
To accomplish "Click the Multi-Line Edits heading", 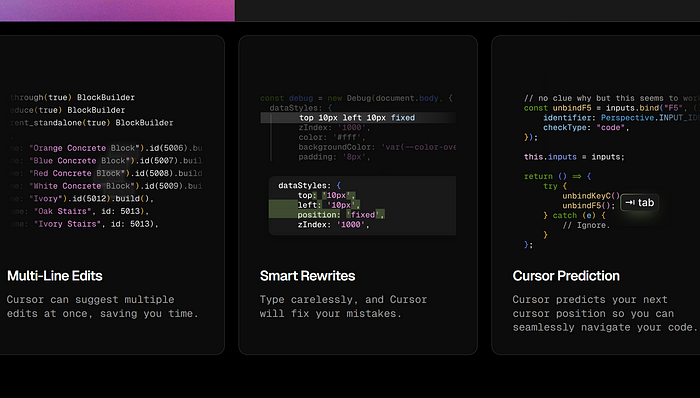I will (54, 276).
